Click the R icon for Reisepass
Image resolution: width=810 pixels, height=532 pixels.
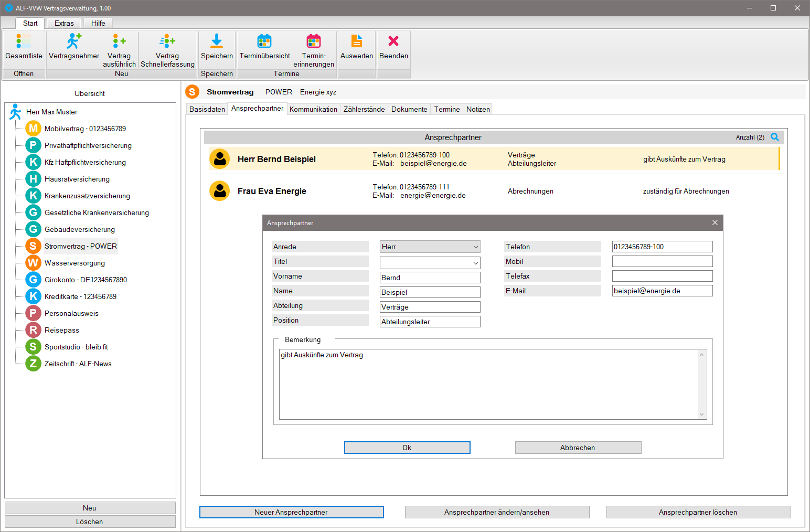pos(33,330)
